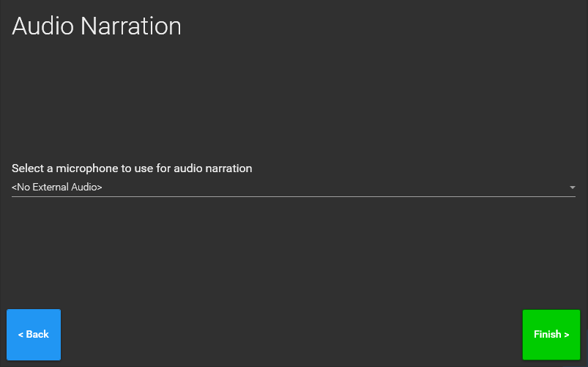Click the dropdown arrow for microphone list
The height and width of the screenshot is (367, 588).
[572, 188]
